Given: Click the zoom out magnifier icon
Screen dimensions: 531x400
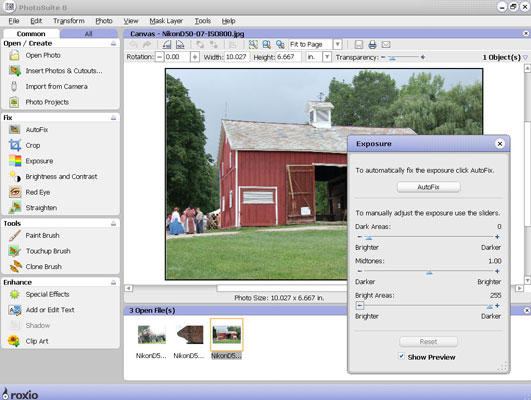Looking at the screenshot, I should [280, 44].
